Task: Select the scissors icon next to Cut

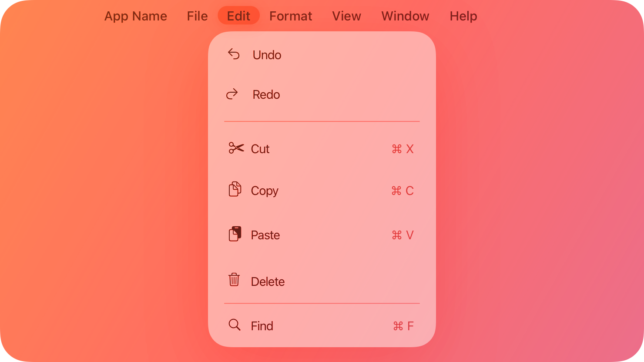Action: [x=235, y=148]
